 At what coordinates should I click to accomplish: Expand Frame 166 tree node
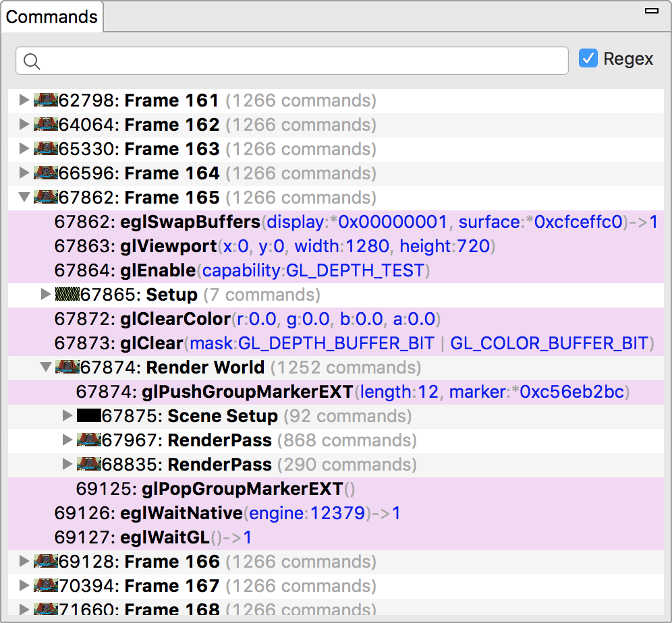[x=24, y=562]
